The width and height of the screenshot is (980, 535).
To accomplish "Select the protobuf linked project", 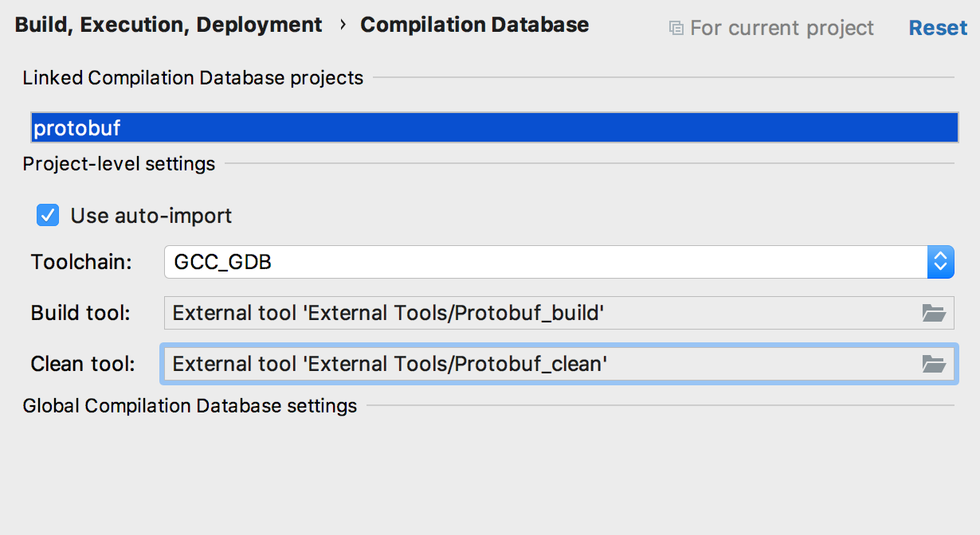I will (494, 127).
